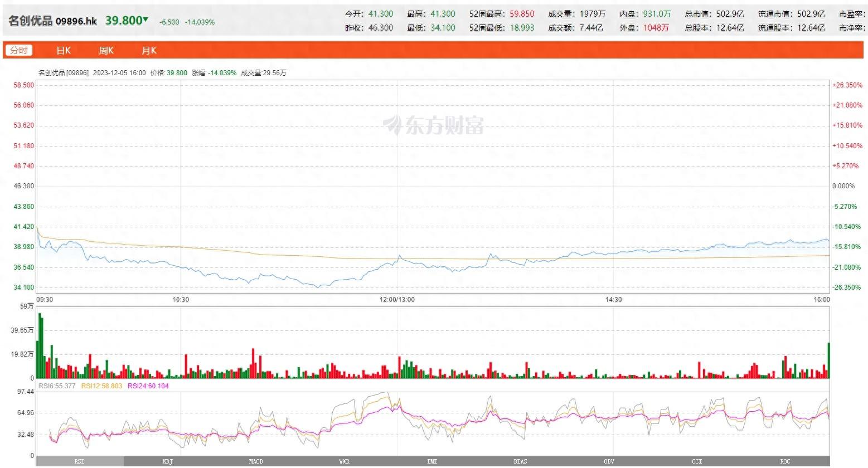Click the 市净率 label
Screen dimensions: 868x468
click(852, 28)
